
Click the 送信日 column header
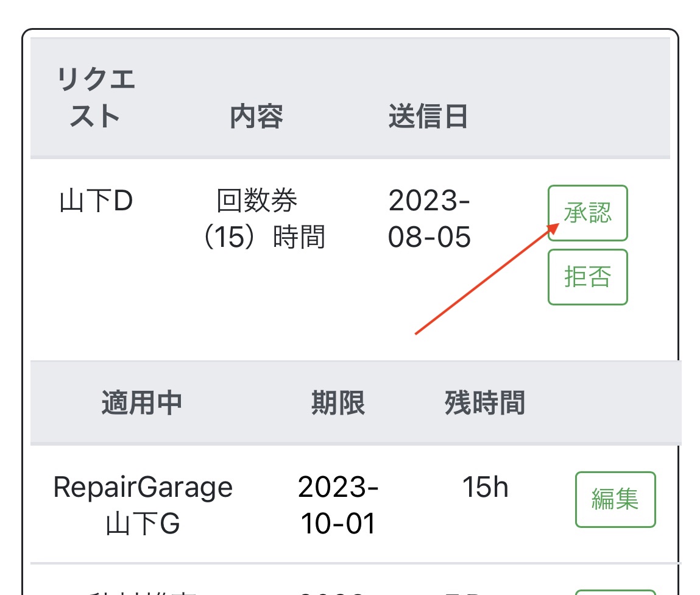pyautogui.click(x=428, y=116)
